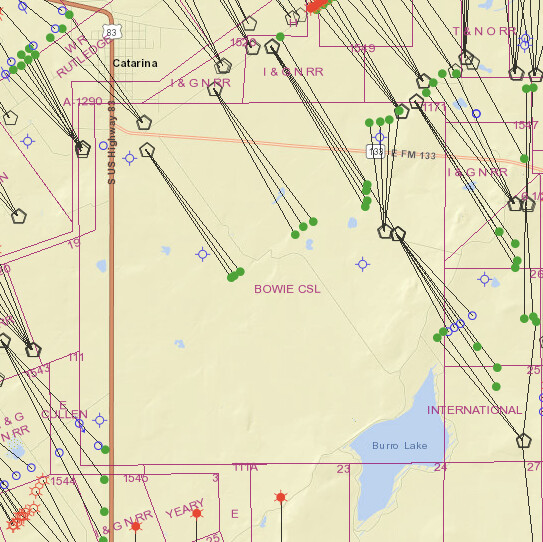This screenshot has height=542, width=543.
Task: Click the red starburst well above the E label
Action: click(x=281, y=497)
